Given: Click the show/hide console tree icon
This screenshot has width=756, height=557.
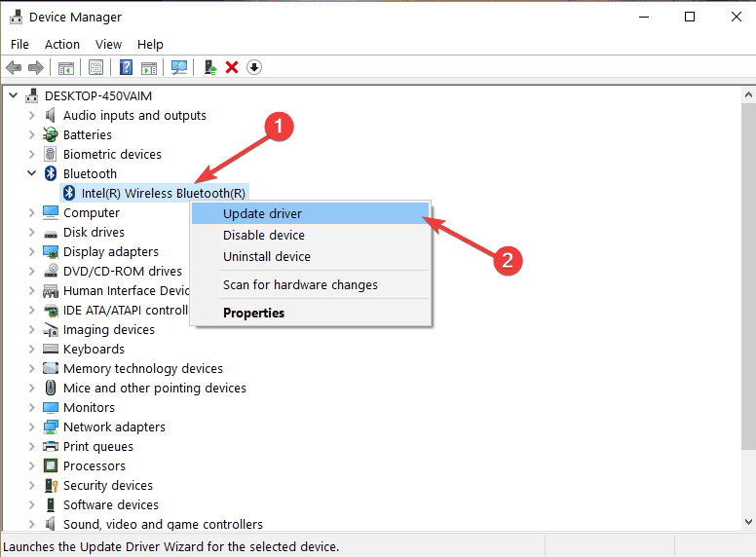Looking at the screenshot, I should pyautogui.click(x=66, y=68).
